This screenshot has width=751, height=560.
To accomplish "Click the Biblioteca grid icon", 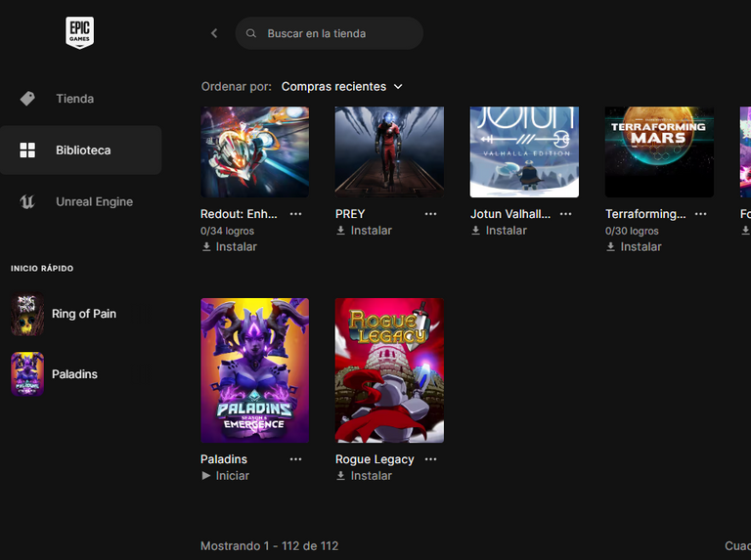I will tap(27, 151).
